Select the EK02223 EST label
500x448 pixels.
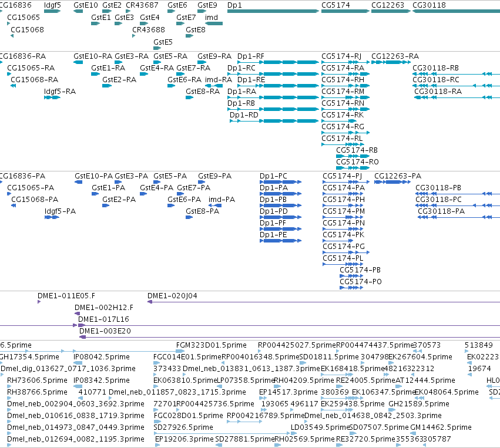click(483, 356)
